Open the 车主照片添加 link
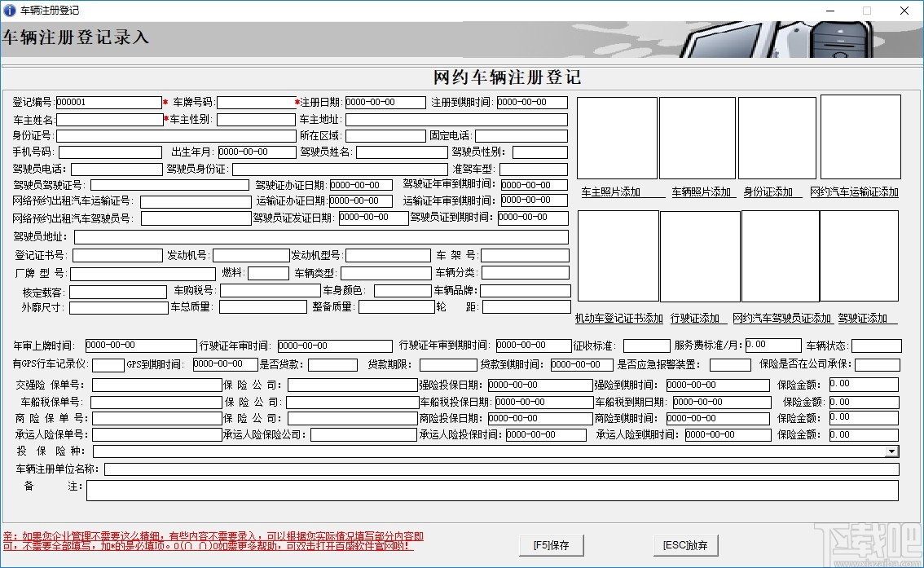This screenshot has height=568, width=924. coord(610,192)
